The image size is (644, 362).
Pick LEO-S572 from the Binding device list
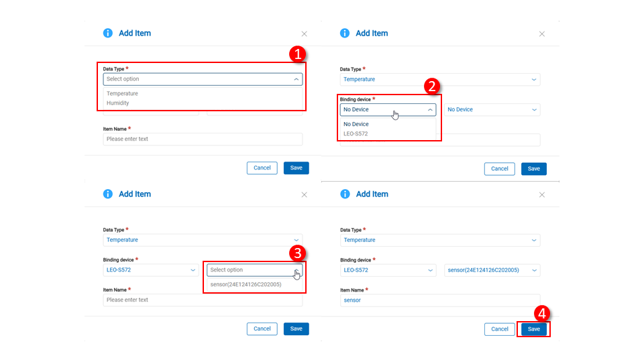tap(356, 133)
